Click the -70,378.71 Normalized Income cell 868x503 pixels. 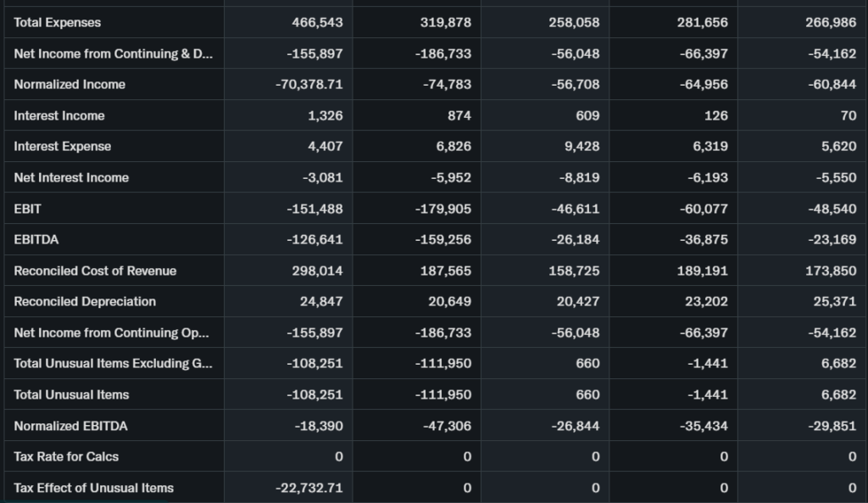pyautogui.click(x=309, y=84)
